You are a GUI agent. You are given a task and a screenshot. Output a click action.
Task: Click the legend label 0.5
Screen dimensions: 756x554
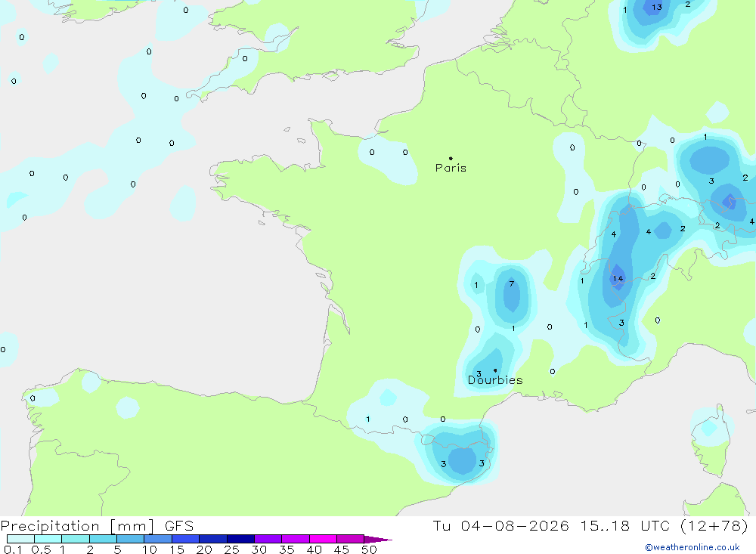pyautogui.click(x=41, y=549)
